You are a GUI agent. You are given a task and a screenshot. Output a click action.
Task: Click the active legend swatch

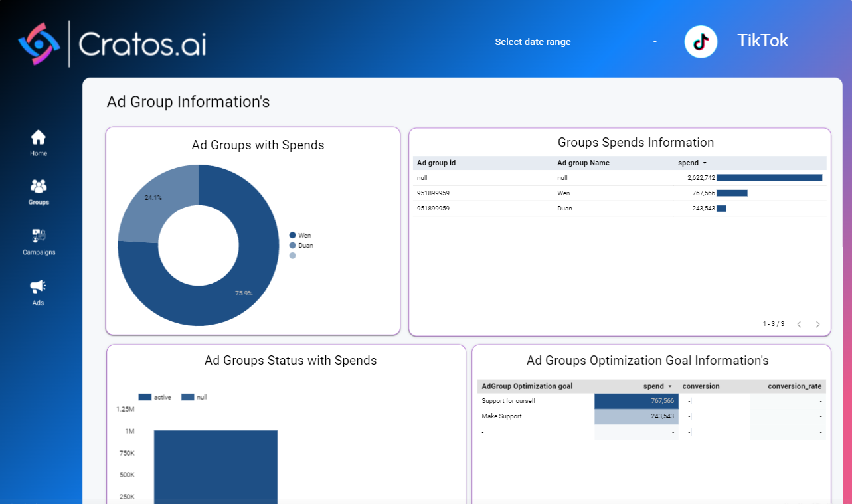click(x=145, y=397)
